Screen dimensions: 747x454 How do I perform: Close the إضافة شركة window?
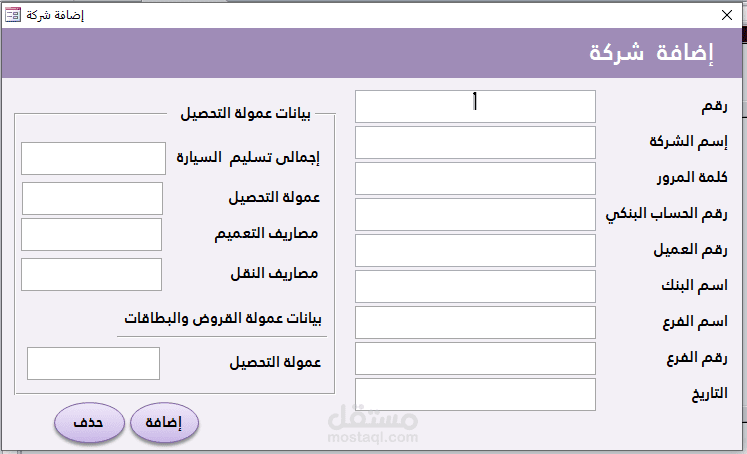[726, 15]
